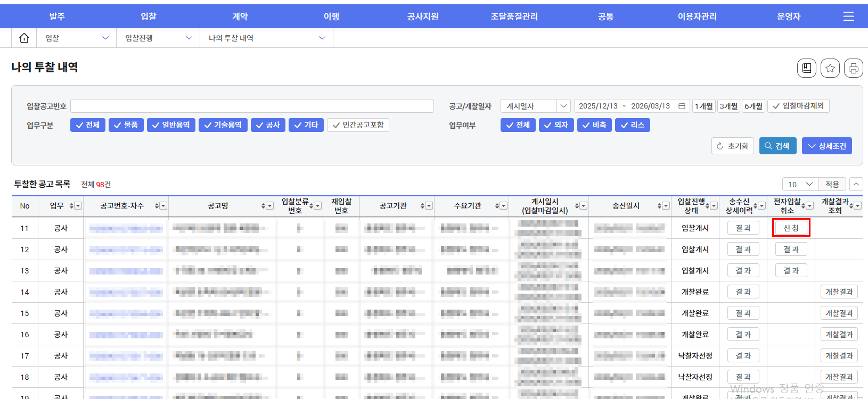Sort by 송수신 상세이력 column arrows
The width and height of the screenshot is (868, 399).
pos(755,206)
